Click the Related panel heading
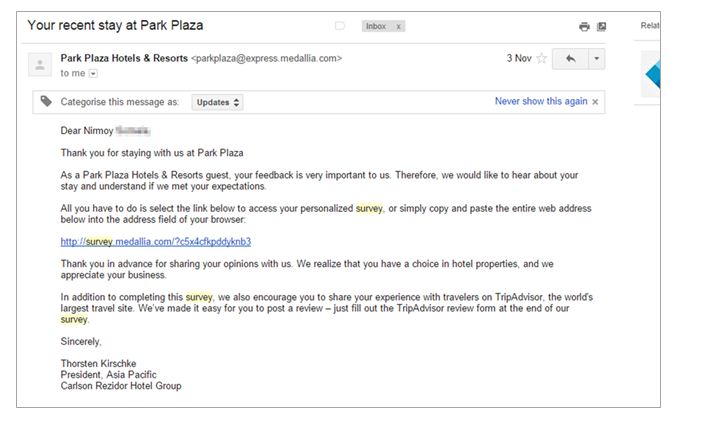The image size is (715, 428). (650, 26)
